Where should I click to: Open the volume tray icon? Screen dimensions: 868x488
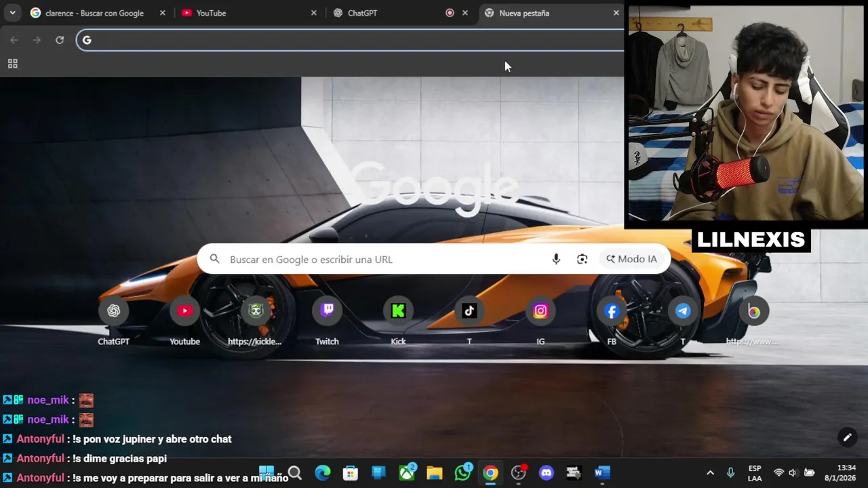click(793, 473)
